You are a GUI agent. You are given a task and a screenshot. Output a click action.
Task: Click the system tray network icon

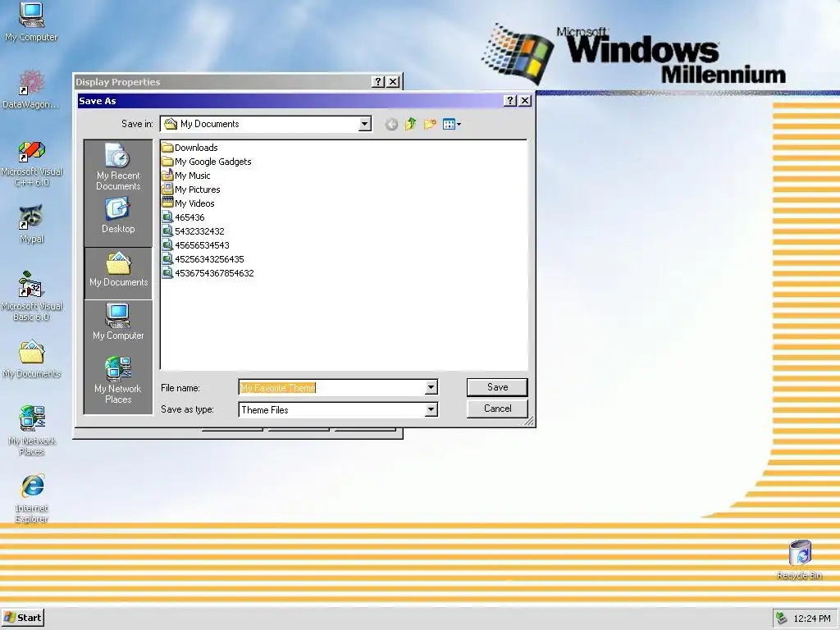pyautogui.click(x=782, y=619)
